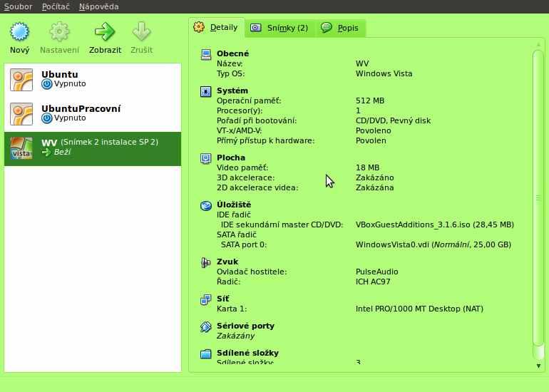Screen dimensions: 549x392
Task: Click the WV Vista OS icon
Action: [x=21, y=148]
